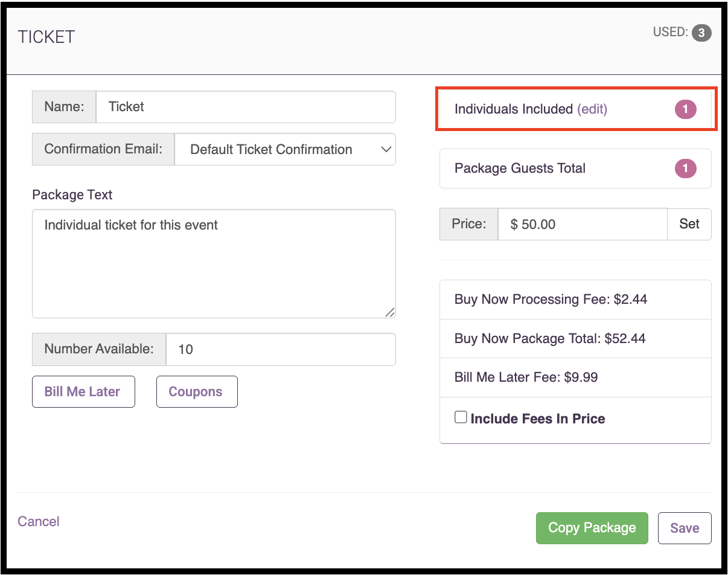Click the TICKET header title
The width and height of the screenshot is (728, 575).
(x=46, y=37)
